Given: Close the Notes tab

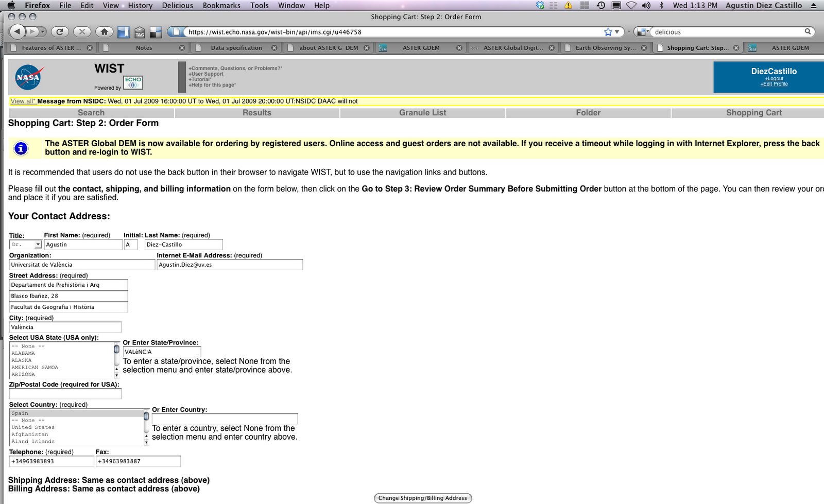Looking at the screenshot, I should click(x=182, y=48).
